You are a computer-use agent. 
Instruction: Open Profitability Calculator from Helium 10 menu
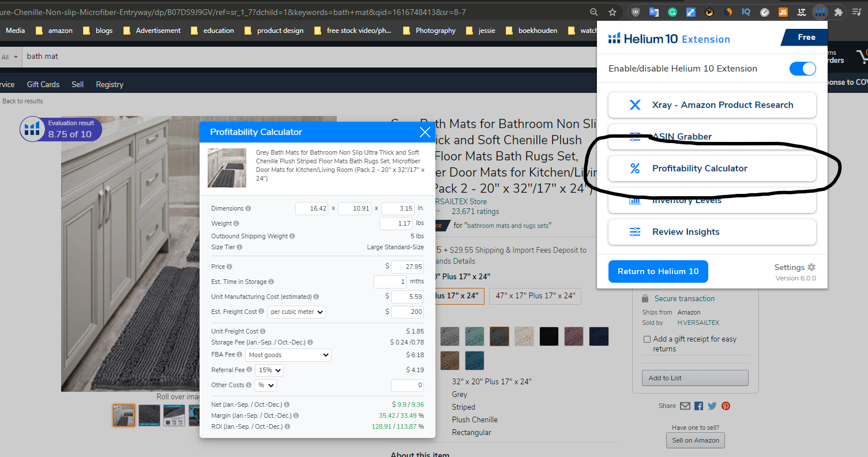coord(712,168)
